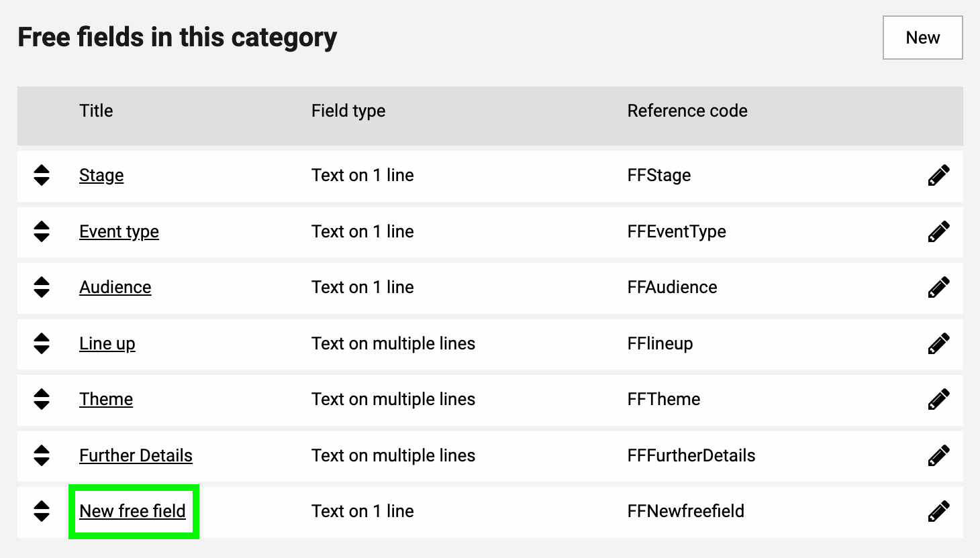This screenshot has width=980, height=558.
Task: Edit the Audience free field via pencil
Action: pyautogui.click(x=938, y=287)
